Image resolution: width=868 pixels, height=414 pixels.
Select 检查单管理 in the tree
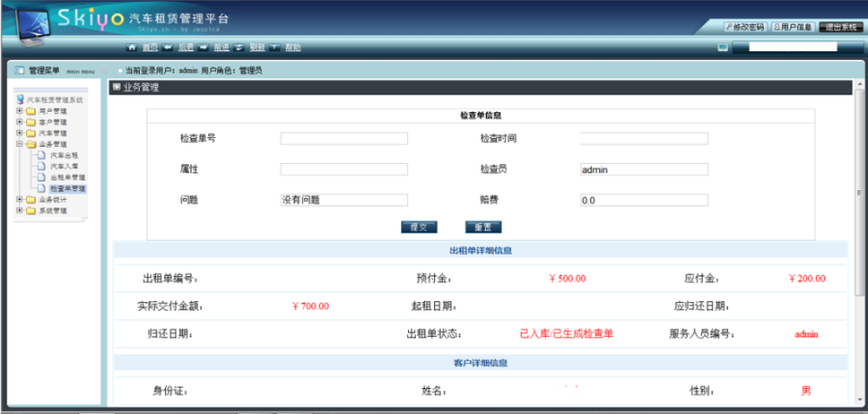[x=68, y=188]
